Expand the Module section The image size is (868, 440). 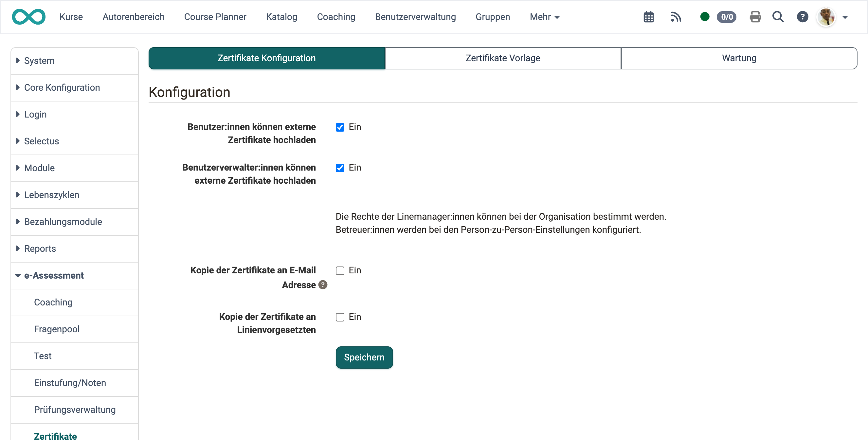tap(75, 168)
